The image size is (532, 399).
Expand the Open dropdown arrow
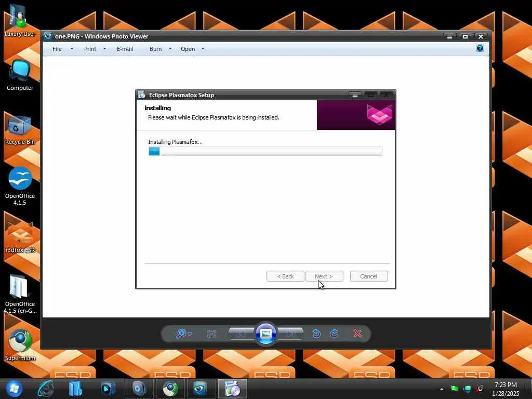[x=203, y=49]
